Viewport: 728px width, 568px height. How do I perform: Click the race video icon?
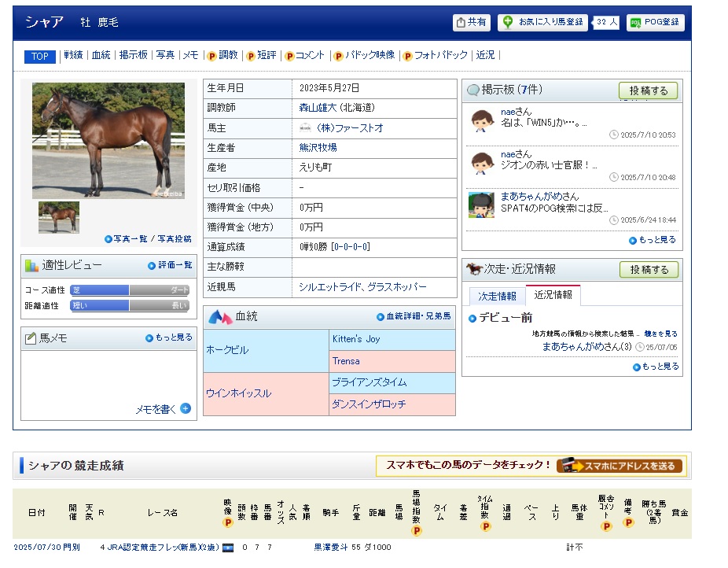coord(227,548)
